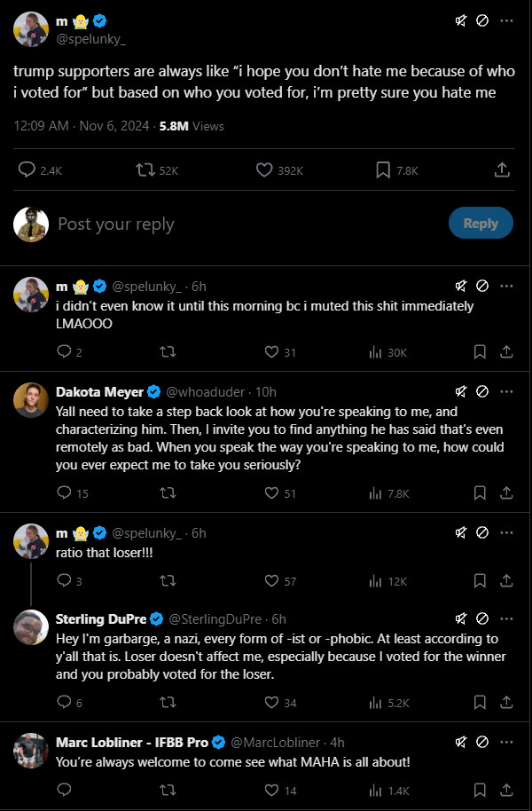Bookmark the main tweet showing 7.8K

(383, 169)
